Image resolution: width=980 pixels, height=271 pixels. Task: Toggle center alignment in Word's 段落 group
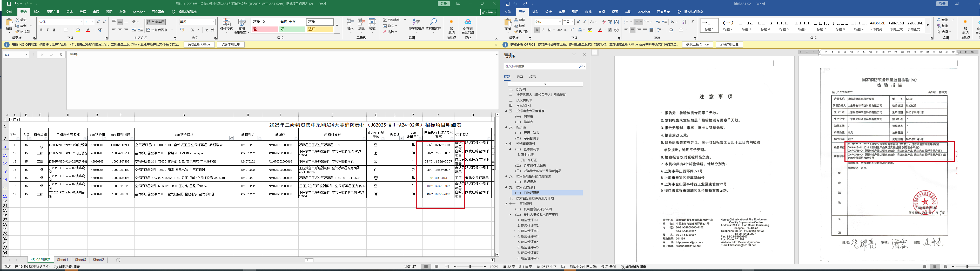point(632,30)
